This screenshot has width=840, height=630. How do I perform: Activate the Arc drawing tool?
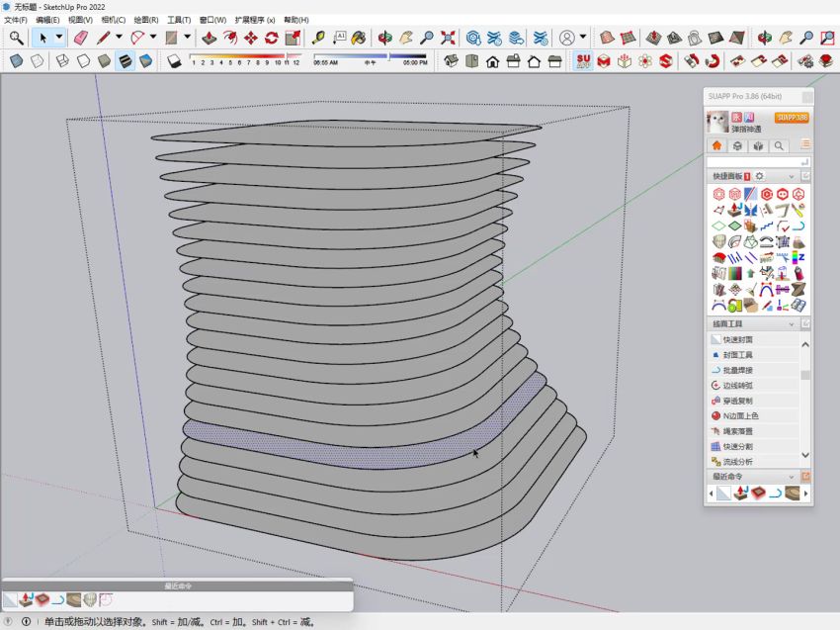137,38
